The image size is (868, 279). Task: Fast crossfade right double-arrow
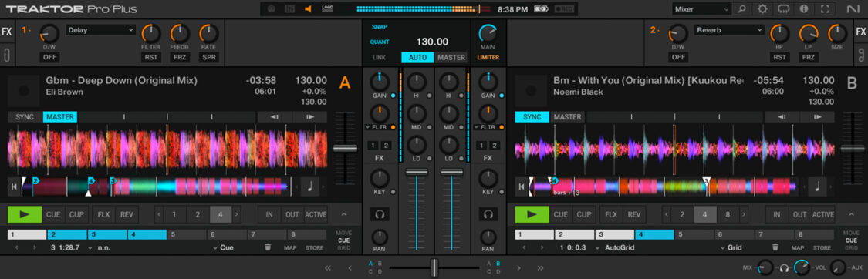[x=540, y=268]
